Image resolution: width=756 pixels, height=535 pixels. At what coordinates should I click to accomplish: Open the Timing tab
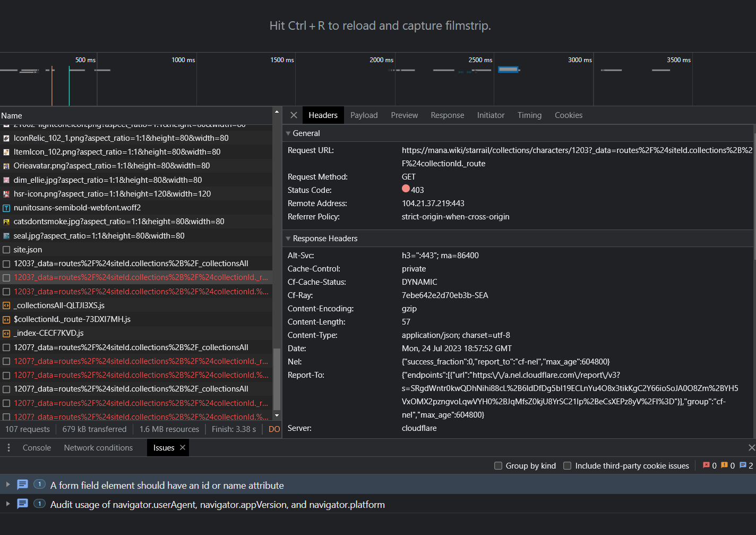529,115
